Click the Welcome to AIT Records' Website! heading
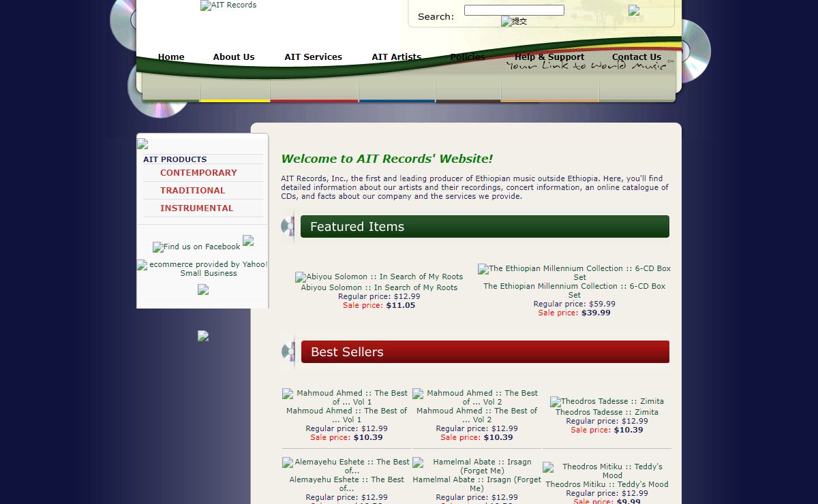The height and width of the screenshot is (504, 818). (387, 159)
